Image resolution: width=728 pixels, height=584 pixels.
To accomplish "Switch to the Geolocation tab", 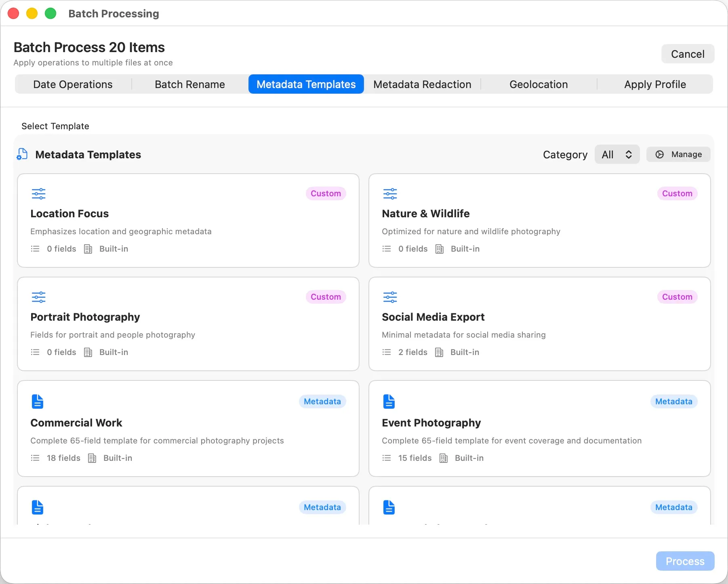I will click(x=539, y=84).
